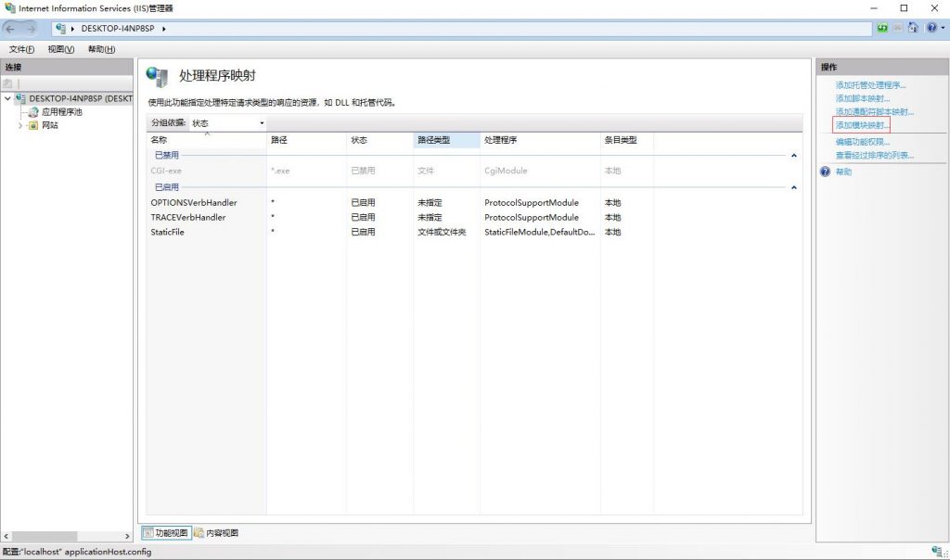Sort by the 名称 column header

pyautogui.click(x=206, y=140)
